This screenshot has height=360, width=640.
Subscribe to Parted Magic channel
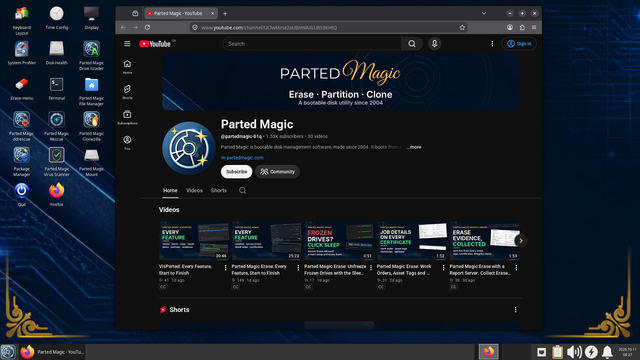tap(236, 172)
